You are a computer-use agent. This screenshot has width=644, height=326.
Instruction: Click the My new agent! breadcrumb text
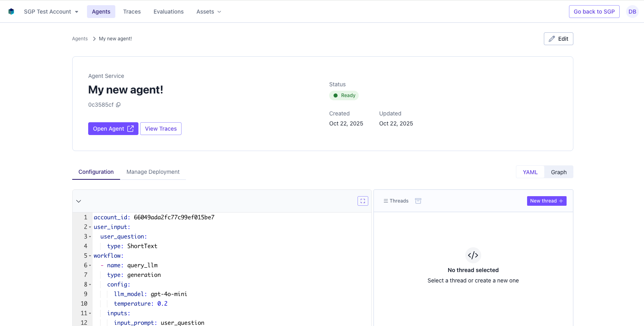coord(115,39)
